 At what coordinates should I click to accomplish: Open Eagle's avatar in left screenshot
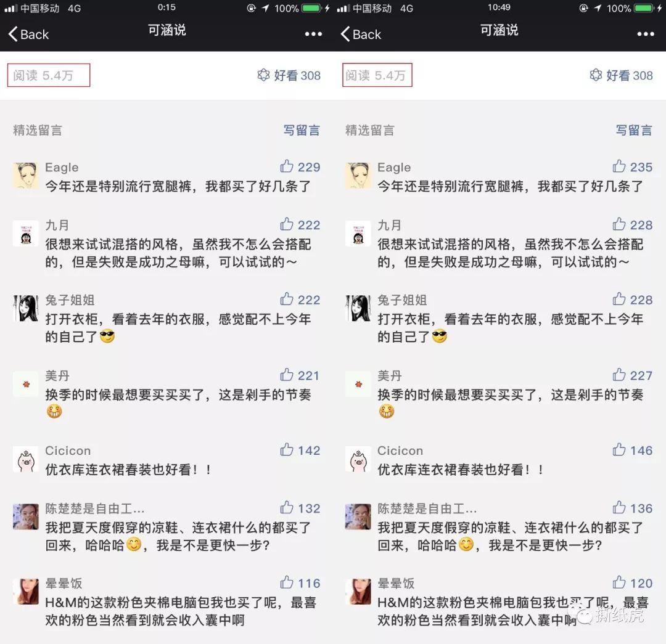pyautogui.click(x=26, y=175)
